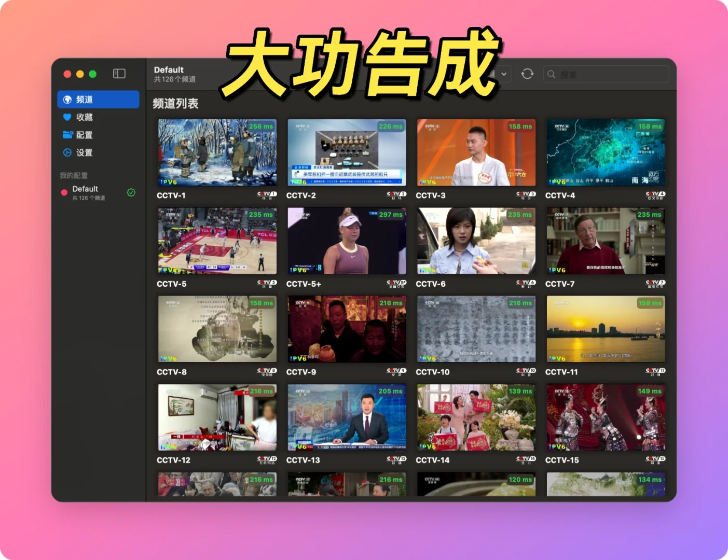The height and width of the screenshot is (560, 728).
Task: Open the chevron next to the group selector
Action: pyautogui.click(x=504, y=74)
